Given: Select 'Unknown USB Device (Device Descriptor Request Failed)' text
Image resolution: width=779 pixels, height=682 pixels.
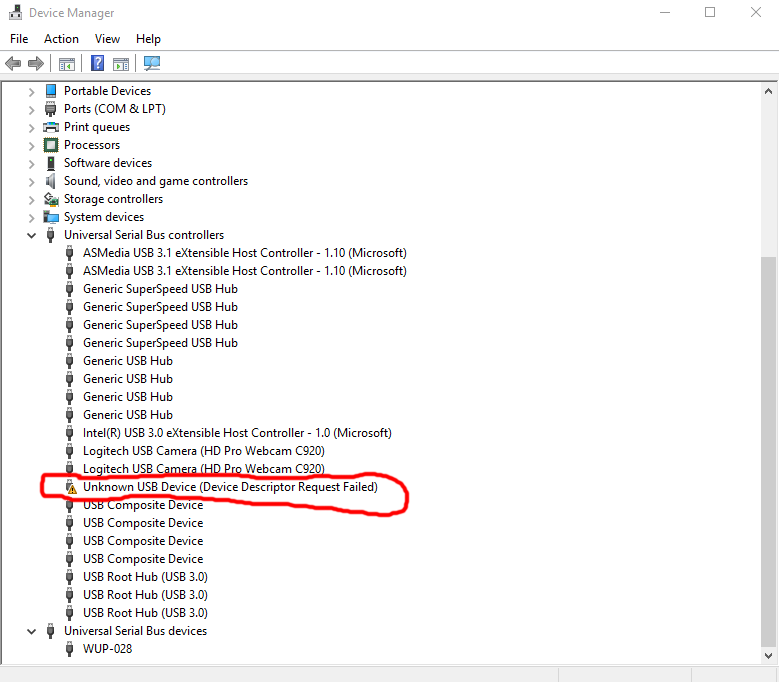Looking at the screenshot, I should click(x=230, y=487).
